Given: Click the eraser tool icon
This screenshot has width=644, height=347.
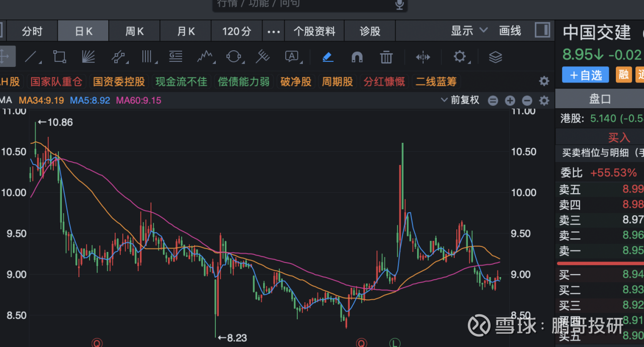Looking at the screenshot, I should pos(328,57).
